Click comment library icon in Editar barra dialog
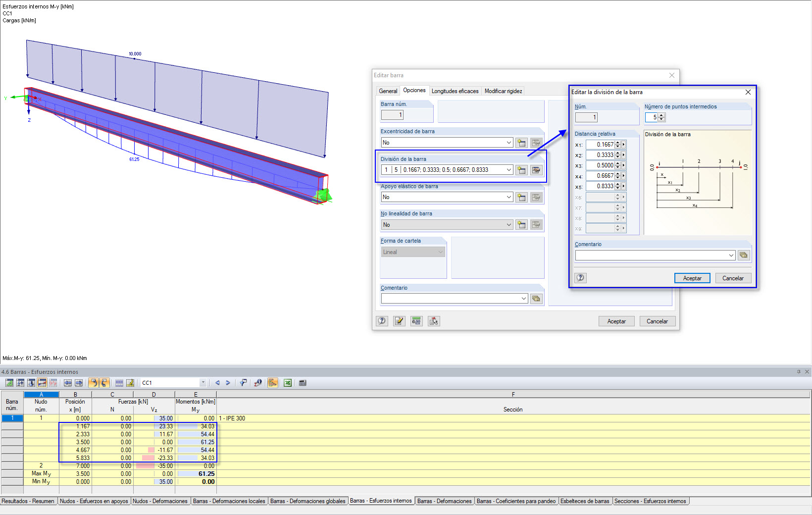 pyautogui.click(x=536, y=299)
